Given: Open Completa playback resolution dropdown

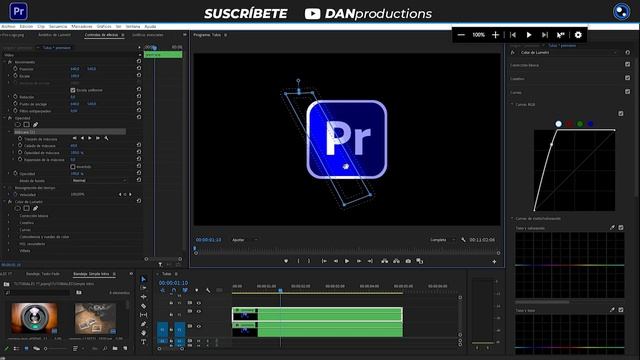Looking at the screenshot, I should [x=442, y=240].
